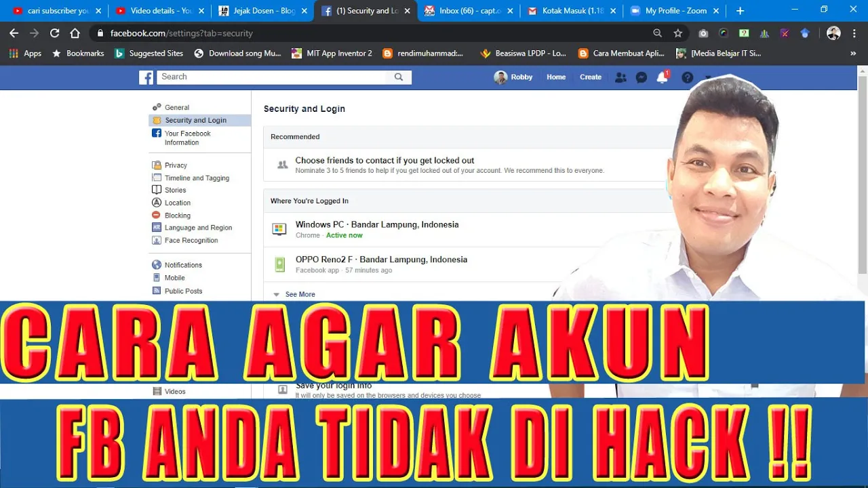Click the address bar URL

pos(181,33)
